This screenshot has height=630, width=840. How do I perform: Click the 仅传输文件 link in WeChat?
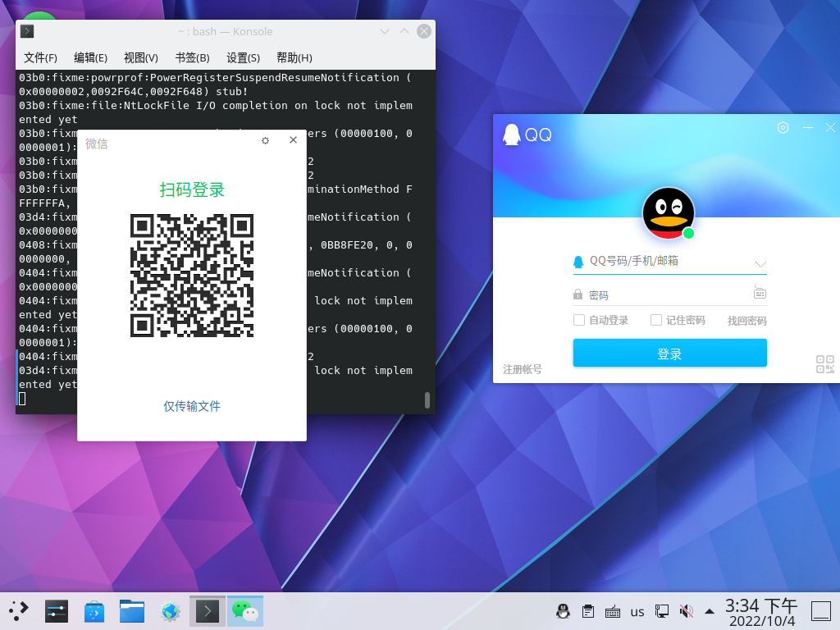click(192, 406)
